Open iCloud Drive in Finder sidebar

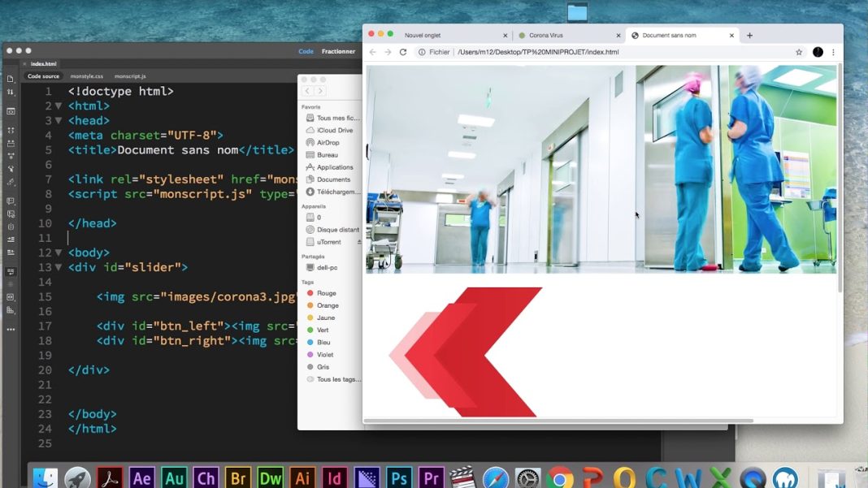[x=334, y=130]
